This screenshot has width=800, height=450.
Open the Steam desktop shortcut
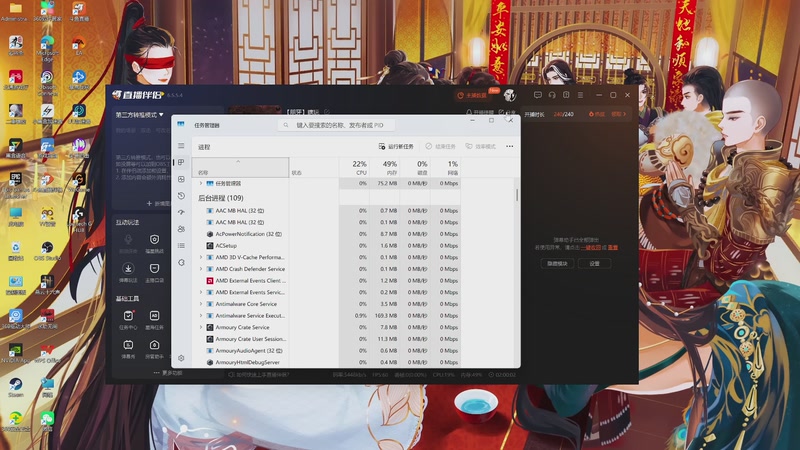[x=15, y=387]
